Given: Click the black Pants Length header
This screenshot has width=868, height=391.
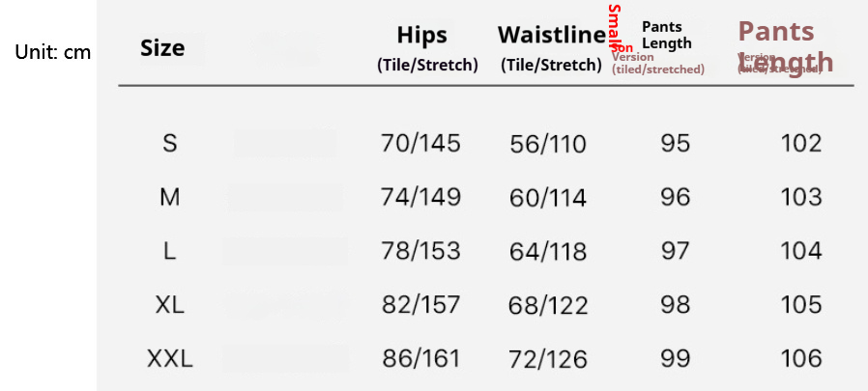Looking at the screenshot, I should (x=667, y=35).
